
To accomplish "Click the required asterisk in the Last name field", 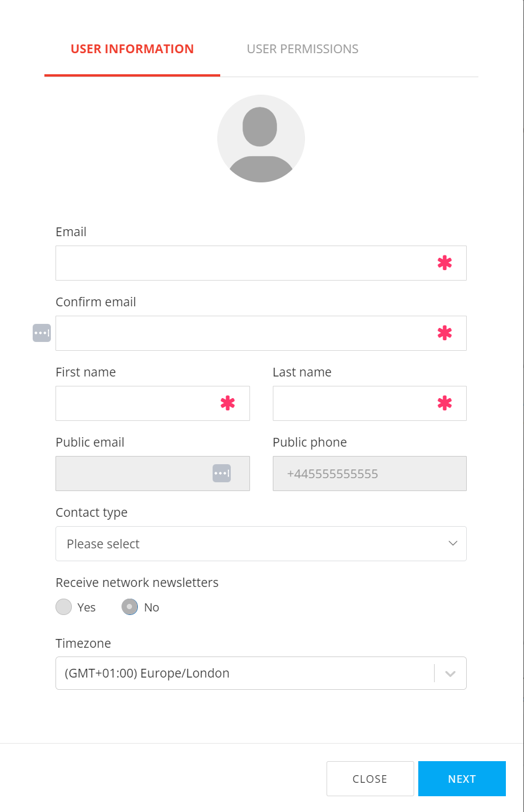I will [445, 403].
